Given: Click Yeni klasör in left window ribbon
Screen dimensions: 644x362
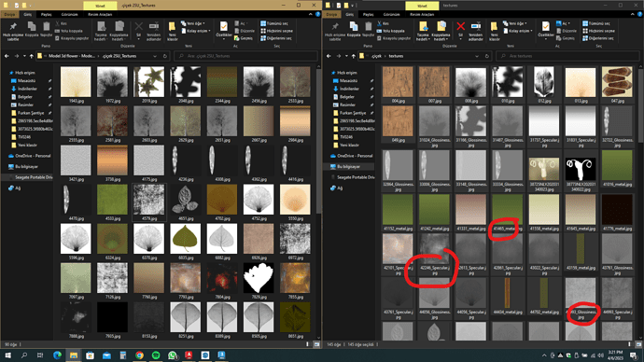Looking at the screenshot, I should click(173, 31).
